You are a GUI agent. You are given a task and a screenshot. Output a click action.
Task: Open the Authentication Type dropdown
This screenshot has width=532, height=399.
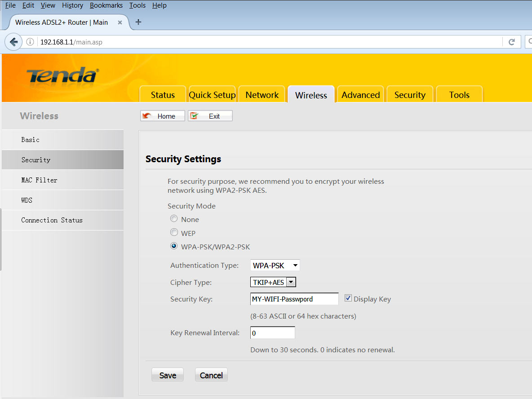(x=295, y=265)
